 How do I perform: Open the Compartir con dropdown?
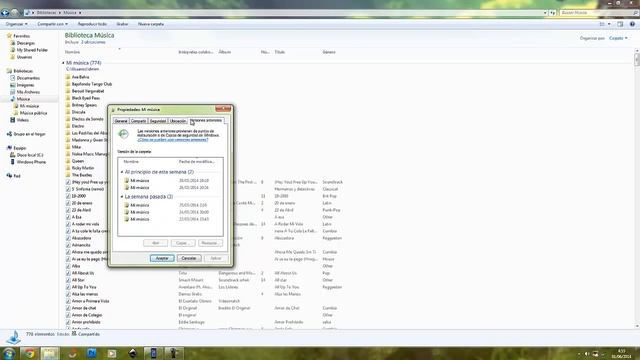tap(52, 24)
